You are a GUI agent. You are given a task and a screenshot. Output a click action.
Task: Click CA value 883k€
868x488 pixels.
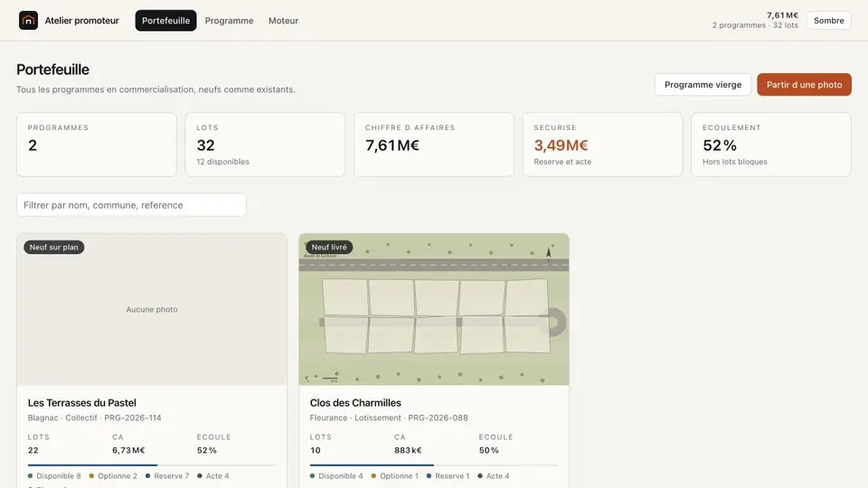(408, 450)
